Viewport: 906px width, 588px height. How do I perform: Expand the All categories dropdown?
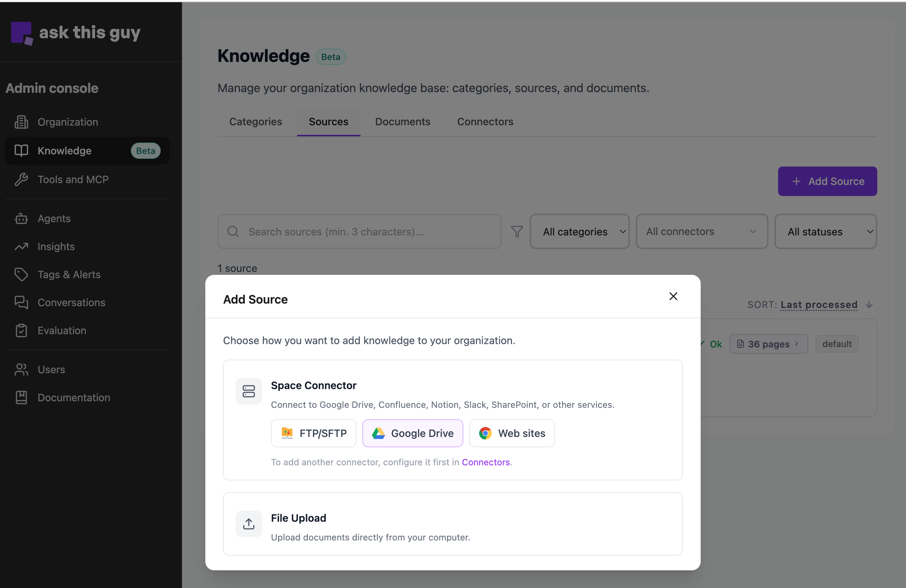(x=579, y=231)
